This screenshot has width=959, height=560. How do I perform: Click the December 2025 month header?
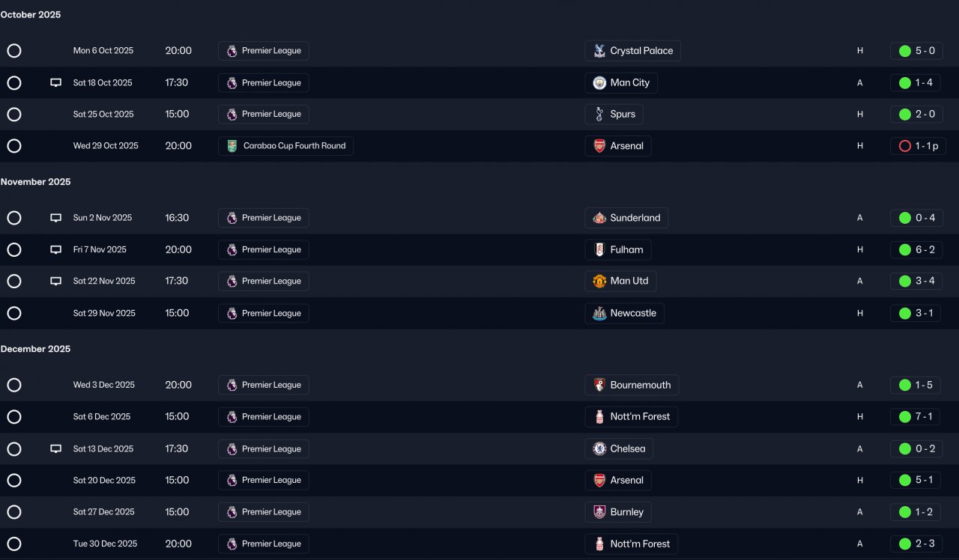36,349
